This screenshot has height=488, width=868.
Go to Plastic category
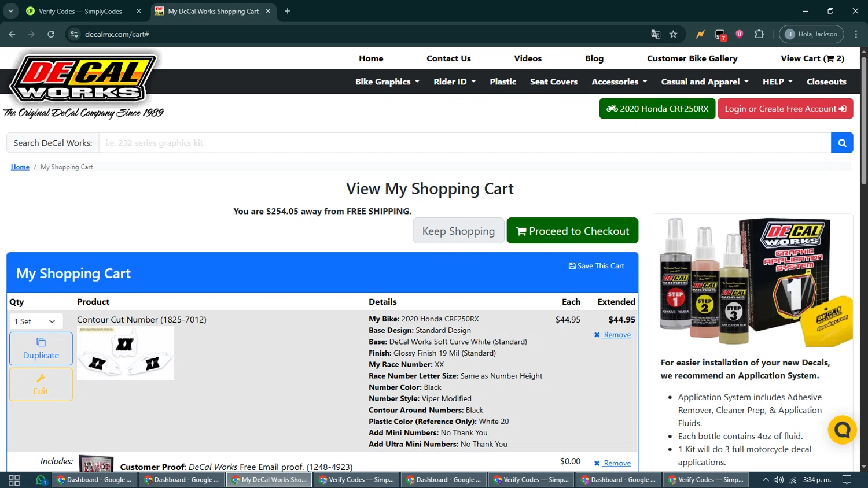pyautogui.click(x=503, y=82)
